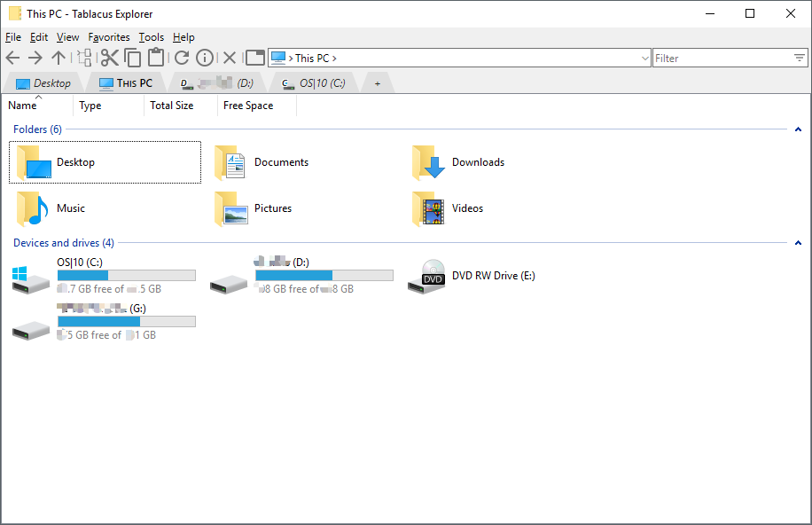
Task: Select the Downloads folder icon
Action: pyautogui.click(x=428, y=163)
